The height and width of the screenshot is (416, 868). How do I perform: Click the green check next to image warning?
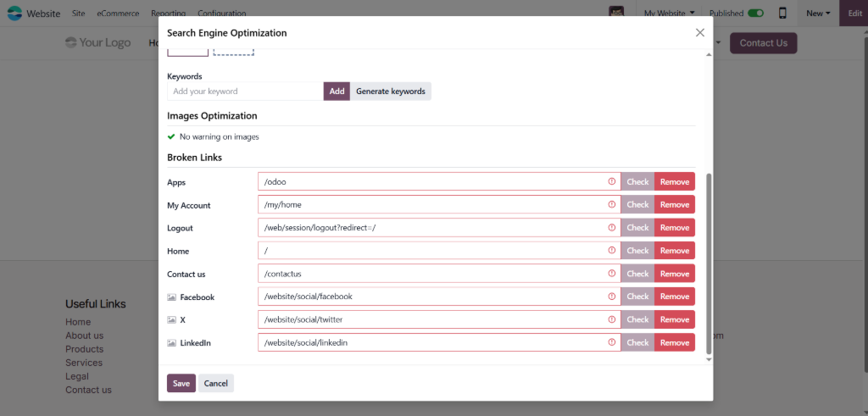point(171,136)
